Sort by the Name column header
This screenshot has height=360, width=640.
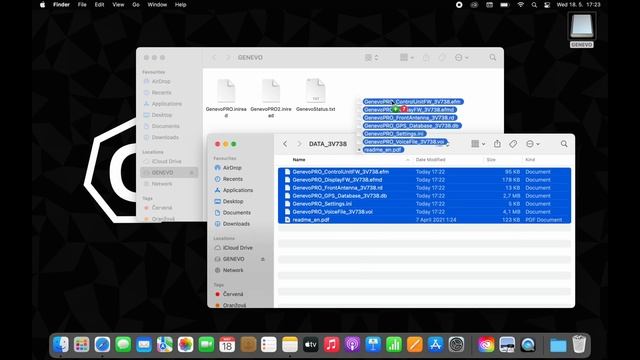pyautogui.click(x=299, y=160)
